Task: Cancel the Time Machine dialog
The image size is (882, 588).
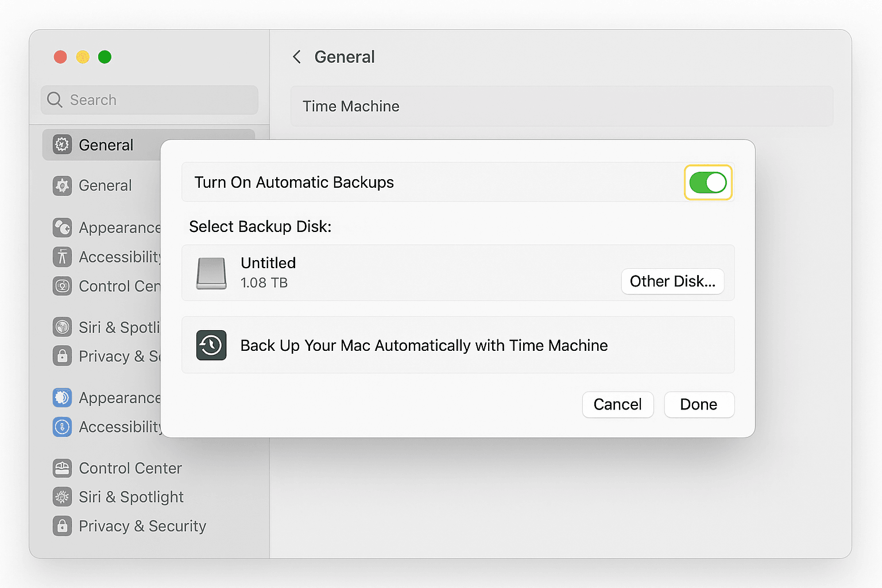Action: coord(618,405)
